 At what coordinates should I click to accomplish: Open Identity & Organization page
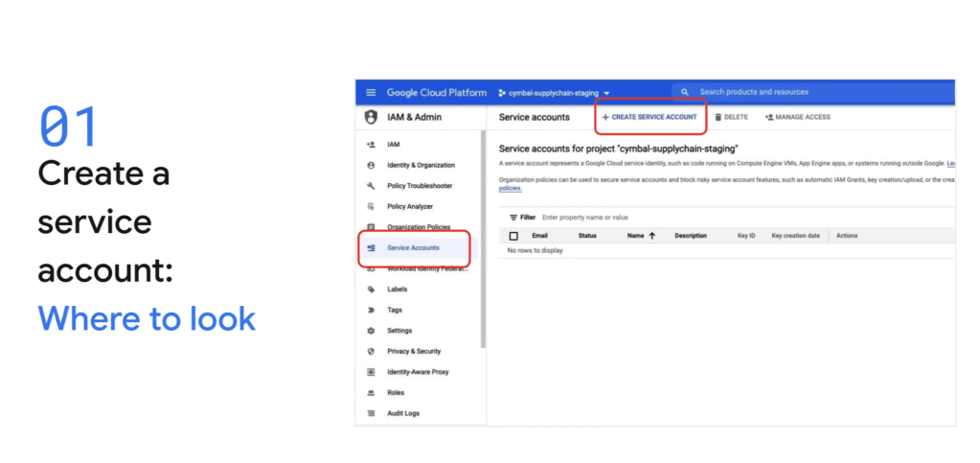coord(421,165)
